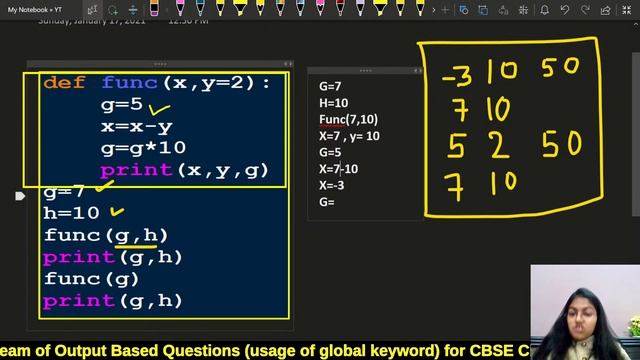Toggle Ink to Shape conversion
Viewport: 640px width, 360px height.
(x=483, y=10)
